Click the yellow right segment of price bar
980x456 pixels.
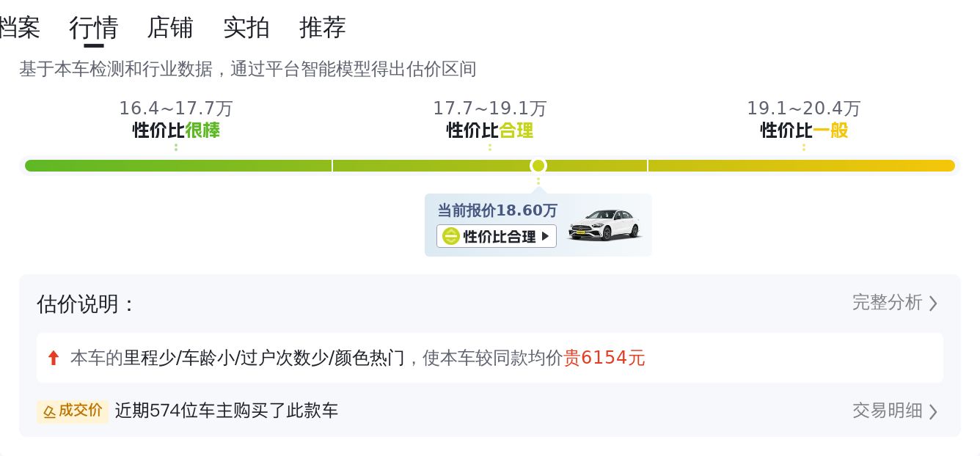(x=801, y=166)
